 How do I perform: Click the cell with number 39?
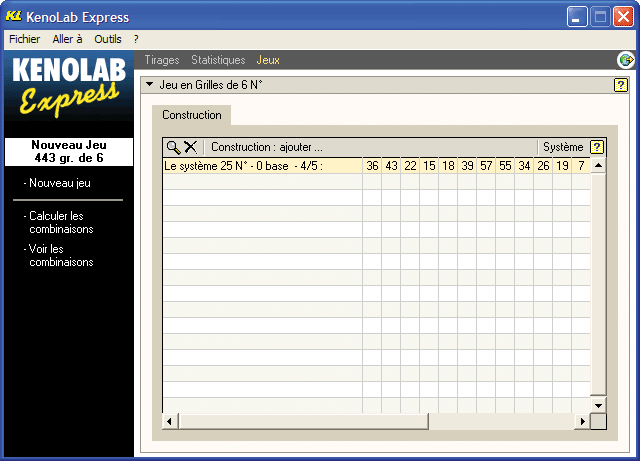467,166
